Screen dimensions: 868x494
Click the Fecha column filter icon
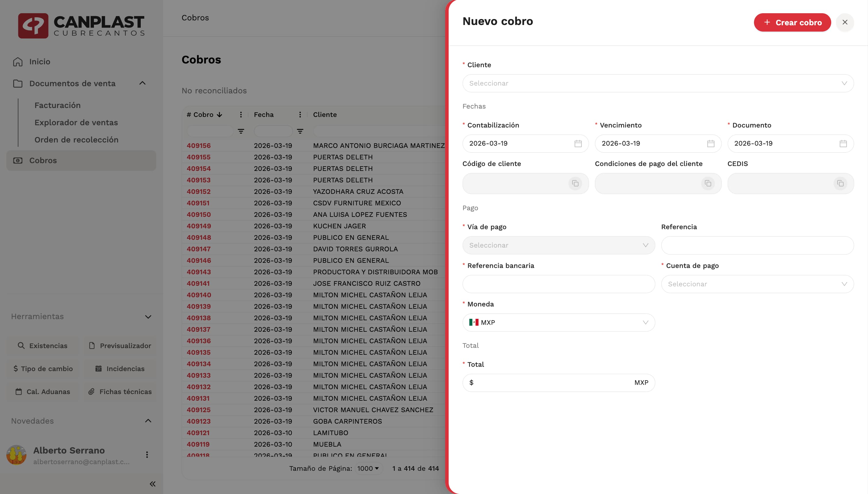pos(300,131)
